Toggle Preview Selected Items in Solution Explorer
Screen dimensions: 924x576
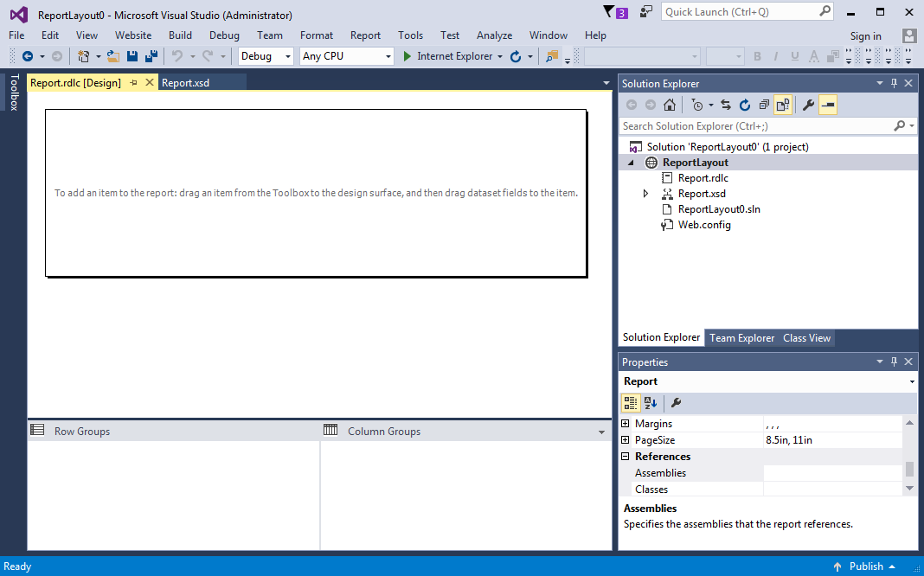coord(827,105)
